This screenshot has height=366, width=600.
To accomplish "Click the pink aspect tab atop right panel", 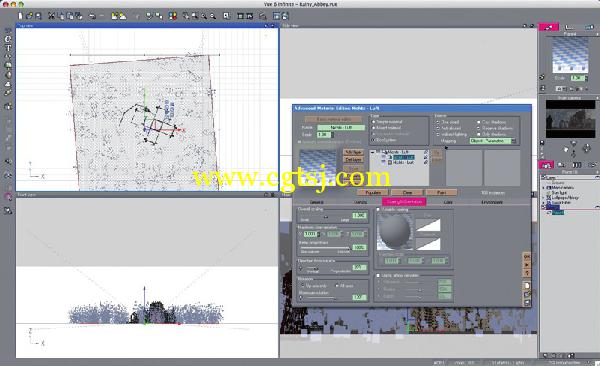I will 548,27.
